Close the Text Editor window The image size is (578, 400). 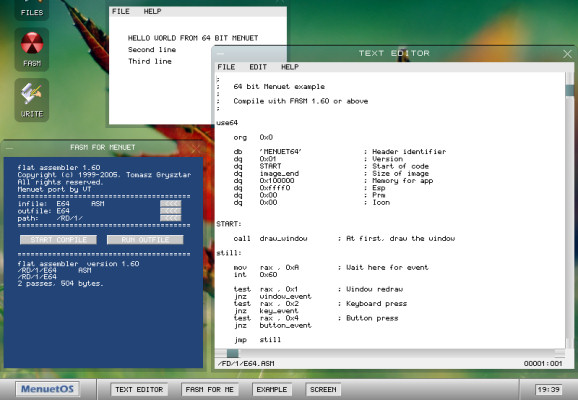[x=567, y=54]
